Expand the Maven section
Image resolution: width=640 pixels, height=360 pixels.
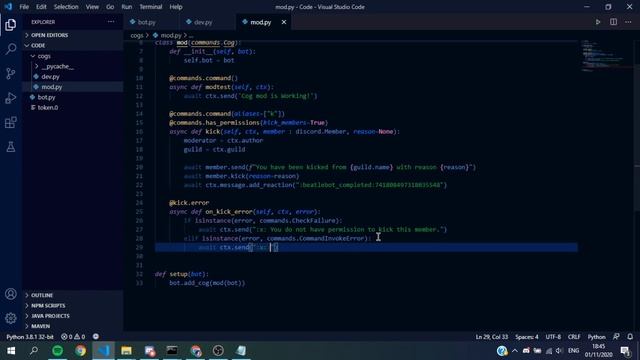point(73,326)
